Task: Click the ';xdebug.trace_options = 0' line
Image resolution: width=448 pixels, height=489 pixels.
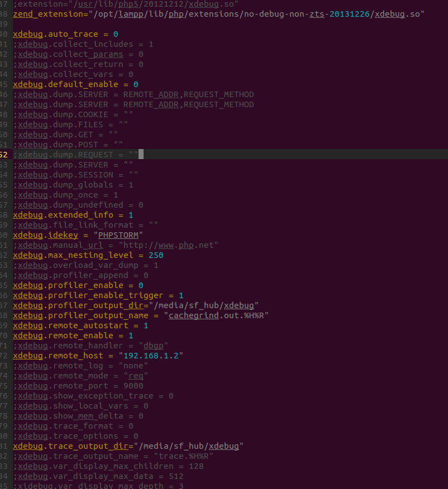Action: (76, 436)
